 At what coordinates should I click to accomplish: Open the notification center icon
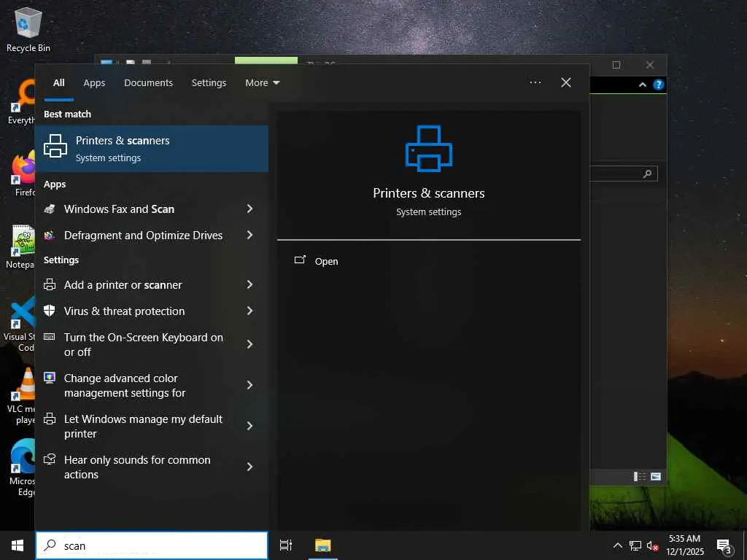(724, 546)
